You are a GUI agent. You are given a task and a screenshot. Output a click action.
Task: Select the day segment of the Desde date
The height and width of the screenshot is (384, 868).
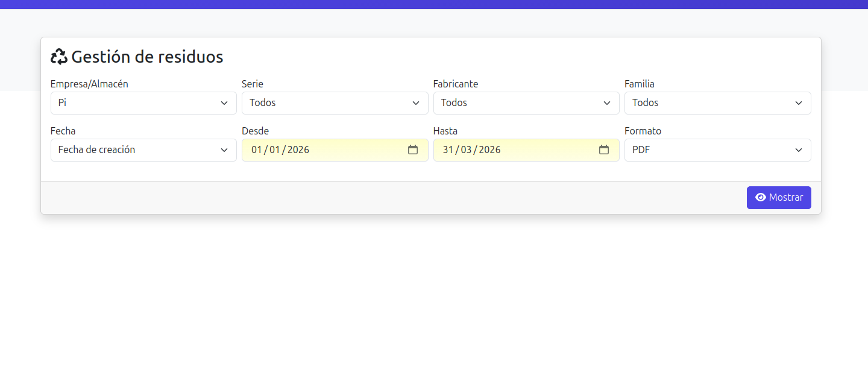pyautogui.click(x=257, y=150)
